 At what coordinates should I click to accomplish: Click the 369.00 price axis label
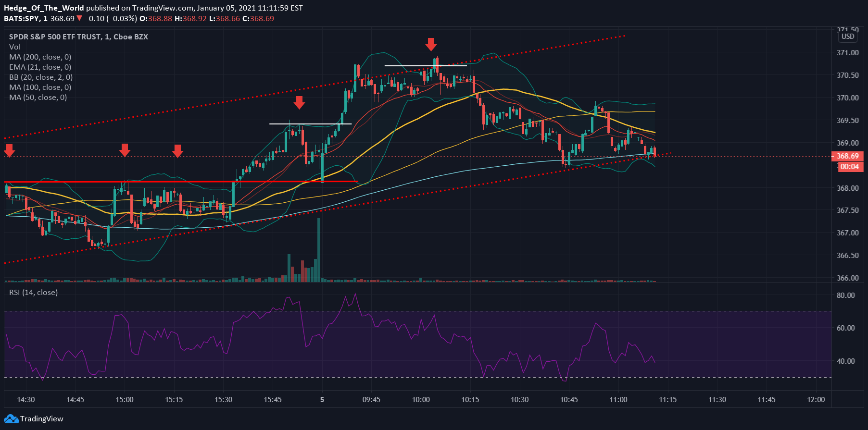848,143
